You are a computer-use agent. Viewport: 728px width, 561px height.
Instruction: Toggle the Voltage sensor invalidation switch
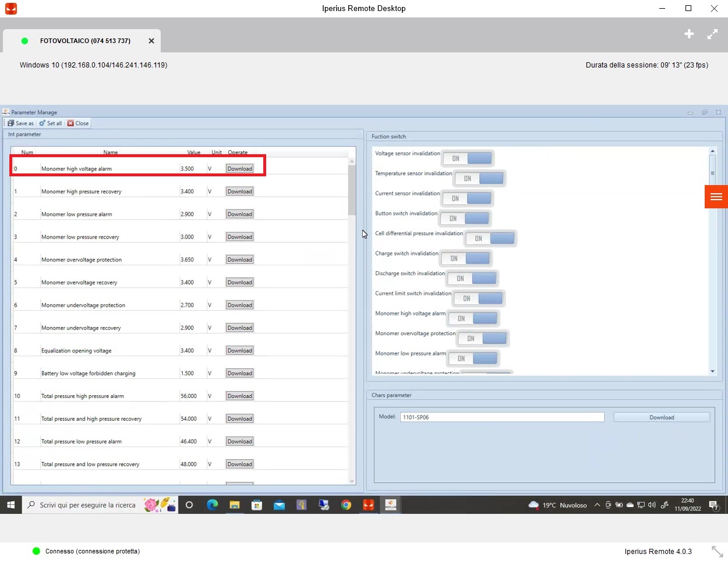[467, 158]
